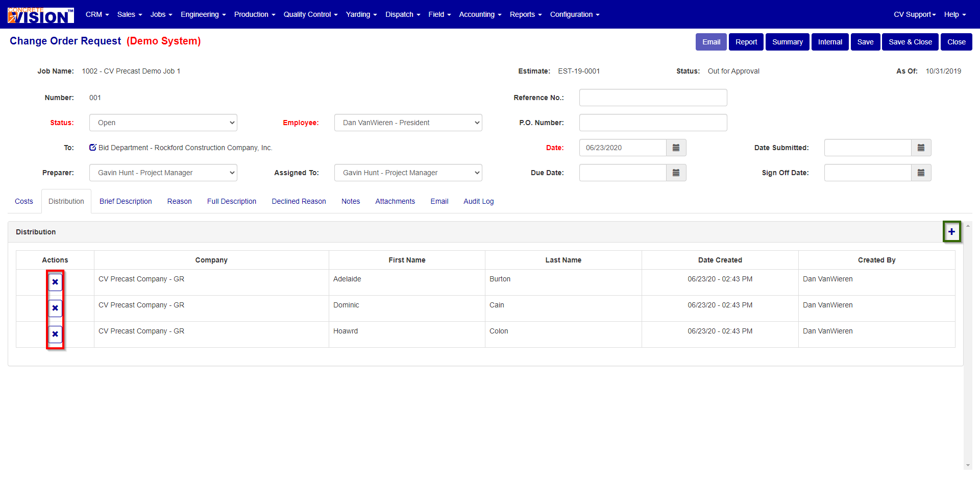Open the Yarding menu

click(x=361, y=14)
